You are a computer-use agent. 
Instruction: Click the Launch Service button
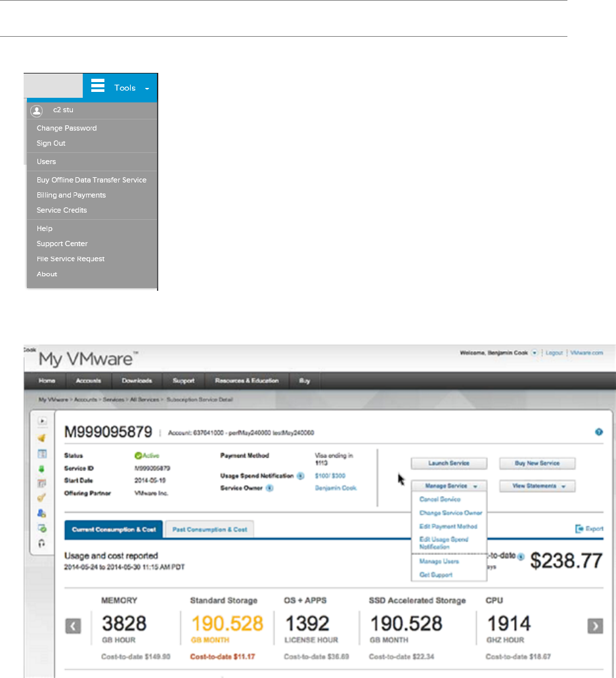tap(449, 463)
